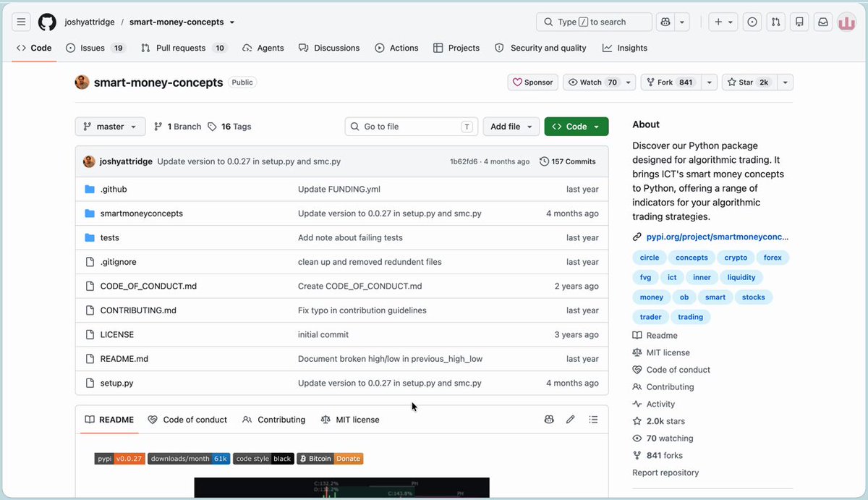View the 157 Commits history
Screen dimensions: 868x500
(568, 161)
